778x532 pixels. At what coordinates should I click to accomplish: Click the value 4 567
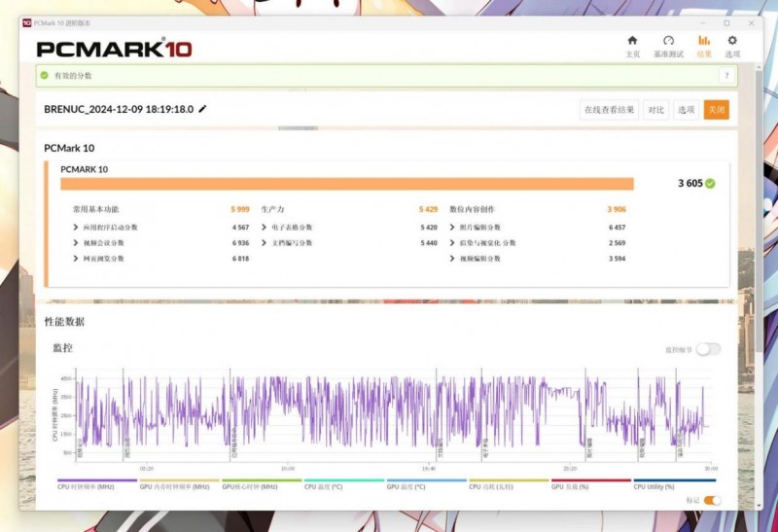[x=240, y=228]
